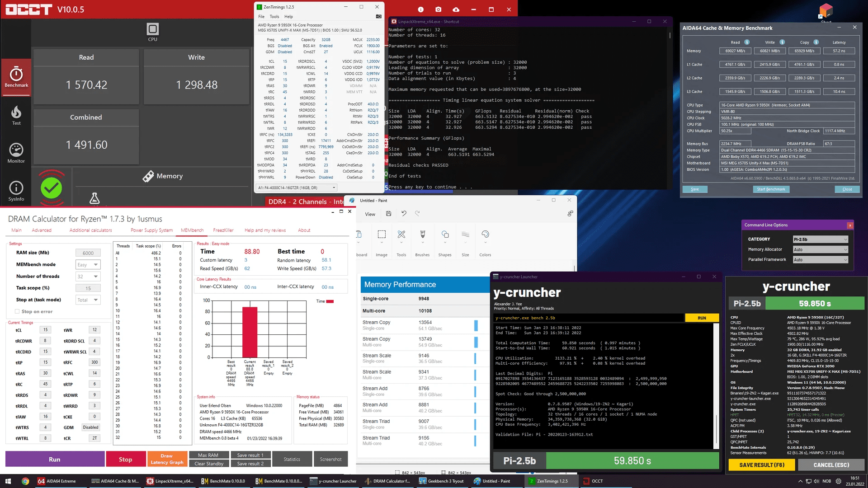Switch to Power Supply System tab
Viewport: 868px width, 488px height.
[x=152, y=230]
